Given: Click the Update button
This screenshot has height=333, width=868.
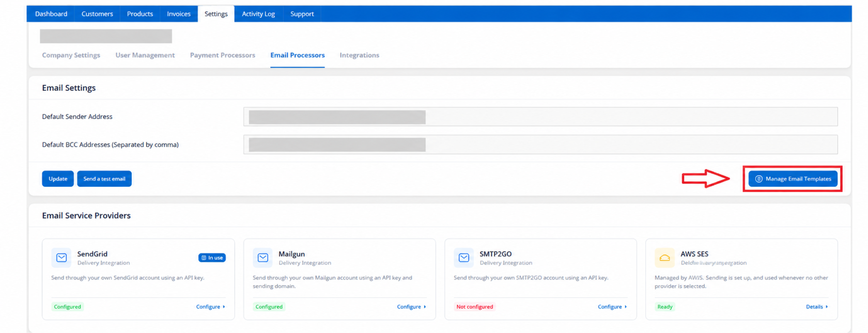Looking at the screenshot, I should [58, 179].
